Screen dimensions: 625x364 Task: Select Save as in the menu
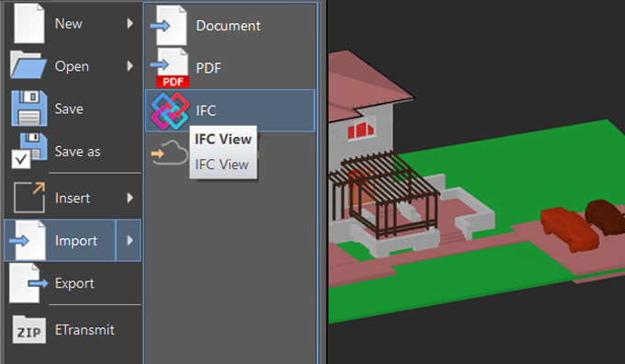click(x=73, y=151)
